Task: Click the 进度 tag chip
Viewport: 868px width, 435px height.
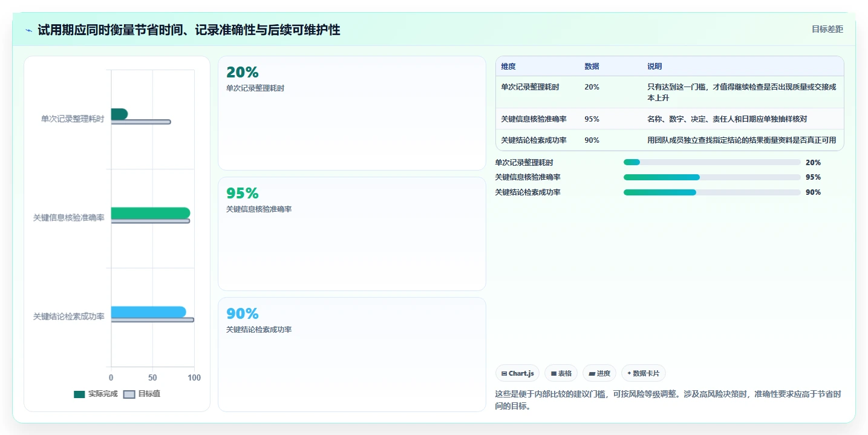Action: pyautogui.click(x=599, y=373)
